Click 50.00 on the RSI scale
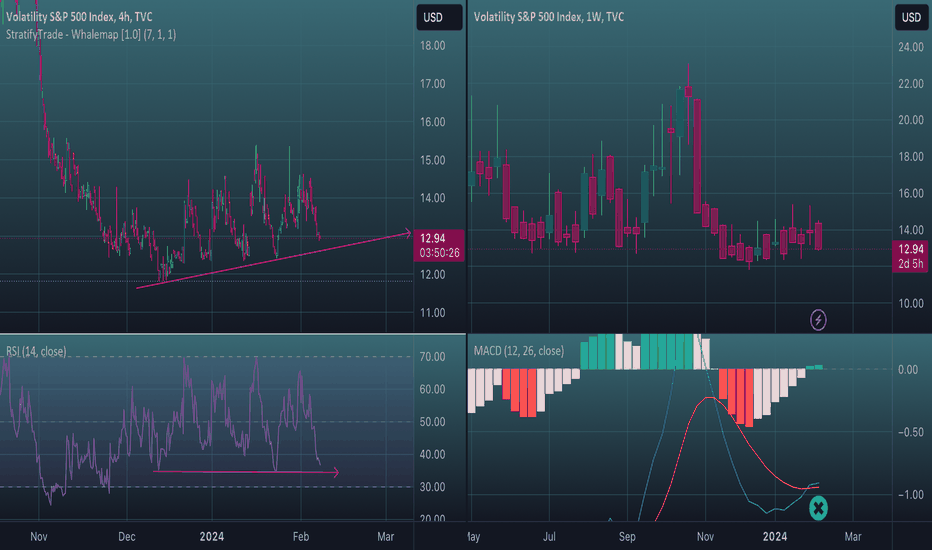The width and height of the screenshot is (932, 550). [x=432, y=422]
